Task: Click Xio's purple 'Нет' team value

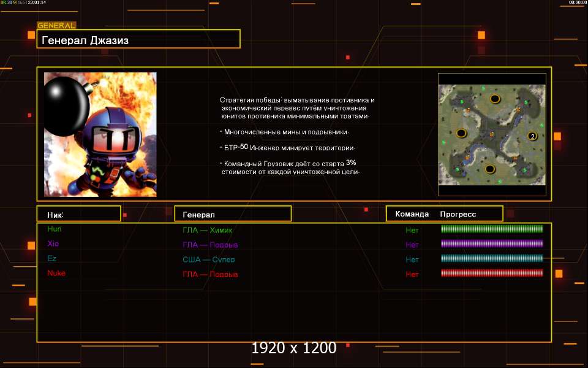Action: click(412, 245)
